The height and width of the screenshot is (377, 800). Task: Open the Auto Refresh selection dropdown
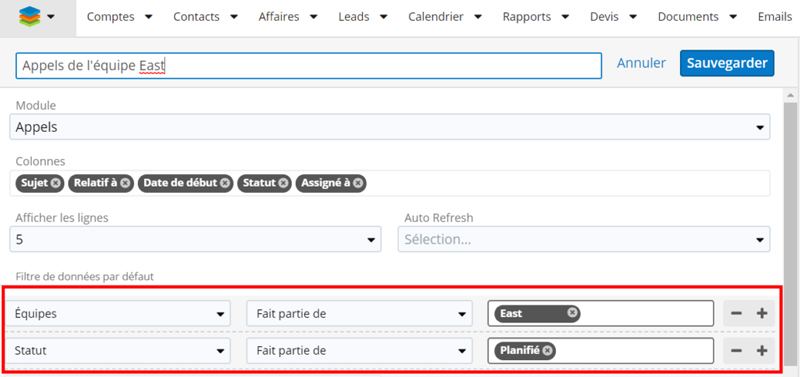[584, 239]
